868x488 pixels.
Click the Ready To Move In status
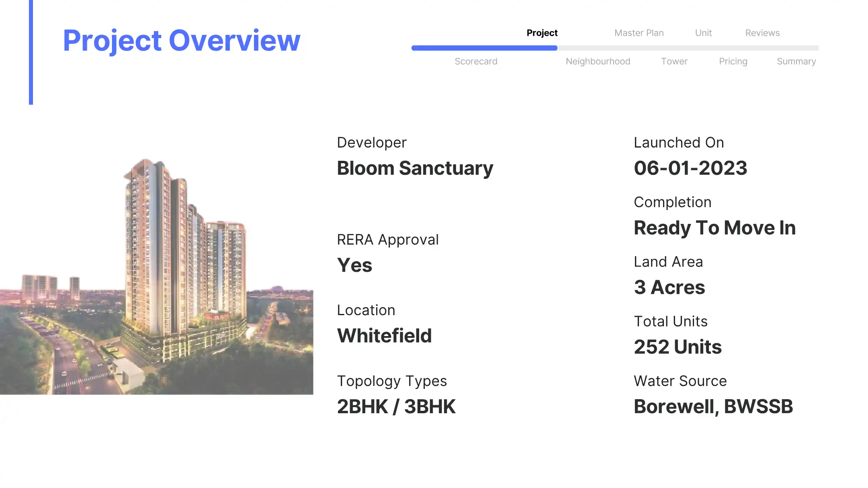click(x=714, y=228)
